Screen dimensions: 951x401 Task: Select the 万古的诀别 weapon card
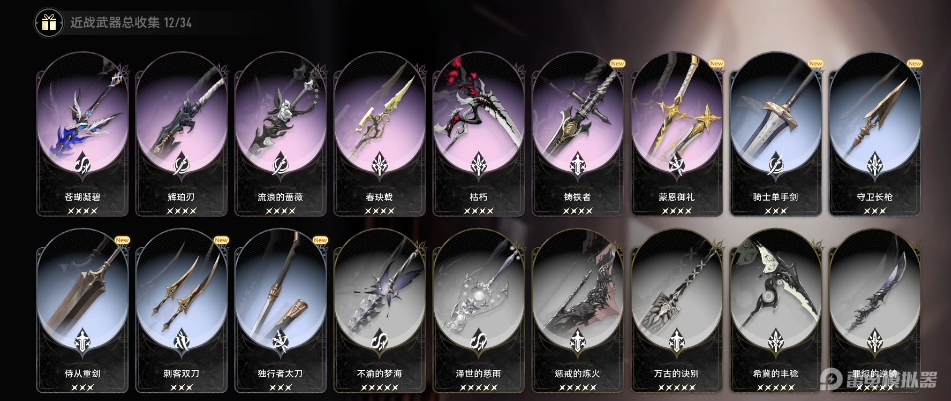pos(677,311)
